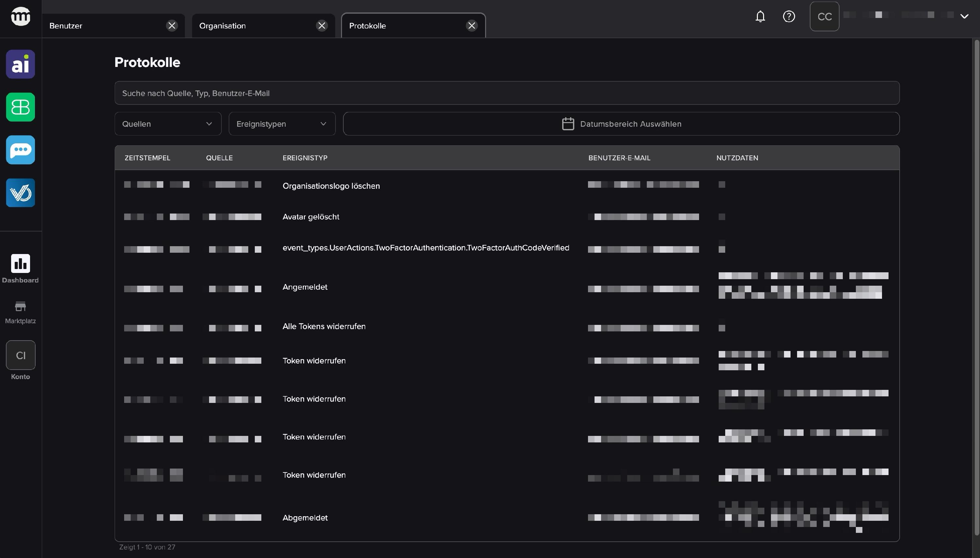Image resolution: width=980 pixels, height=558 pixels.
Task: Expand the Ereignistypen filter dropdown
Action: pos(282,124)
